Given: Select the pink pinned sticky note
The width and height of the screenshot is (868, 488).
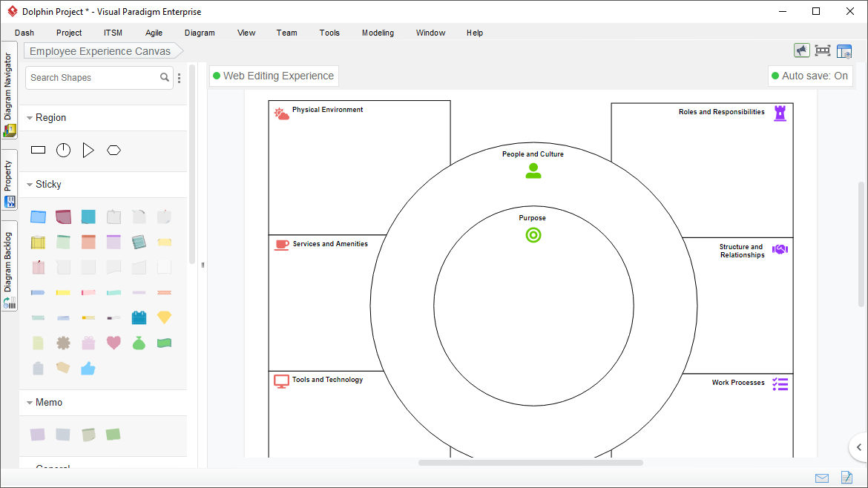Looking at the screenshot, I should click(38, 267).
